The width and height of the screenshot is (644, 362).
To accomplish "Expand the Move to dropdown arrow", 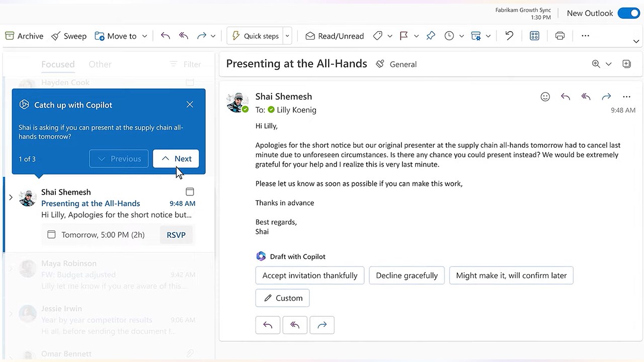I will (x=144, y=36).
